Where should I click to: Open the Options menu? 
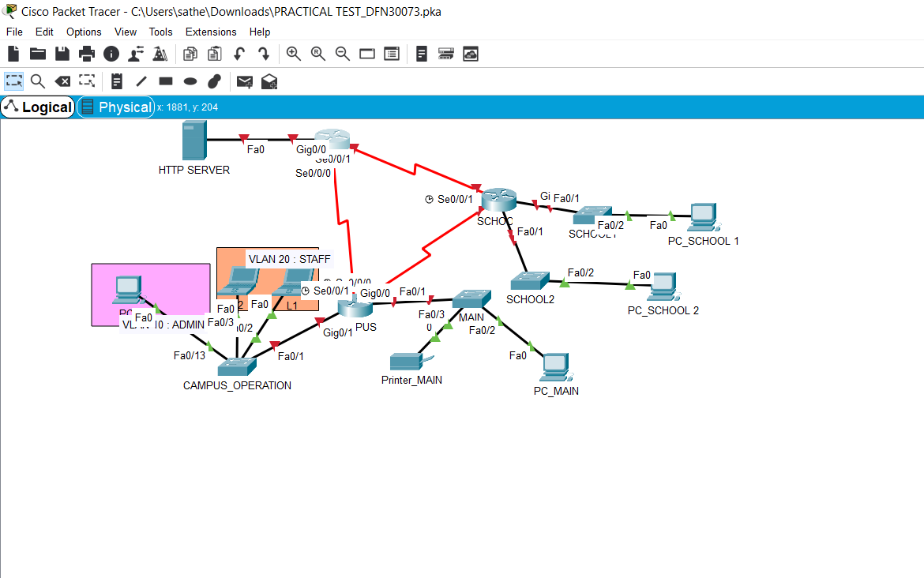click(84, 32)
